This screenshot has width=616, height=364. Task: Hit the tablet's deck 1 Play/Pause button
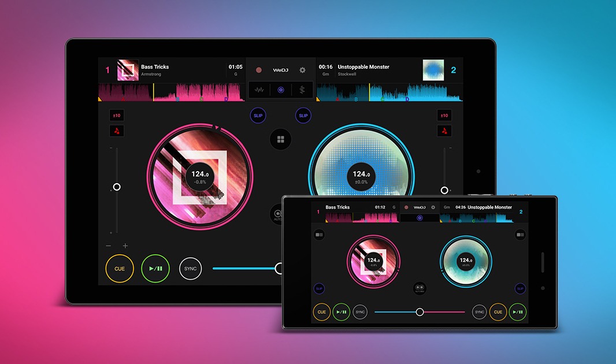pyautogui.click(x=155, y=269)
